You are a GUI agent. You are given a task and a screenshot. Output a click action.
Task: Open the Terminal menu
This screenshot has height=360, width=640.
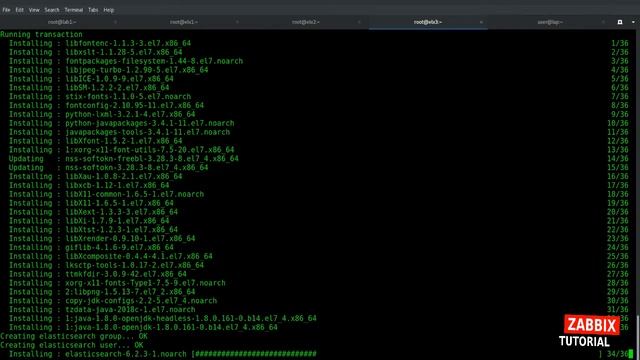[x=74, y=10]
